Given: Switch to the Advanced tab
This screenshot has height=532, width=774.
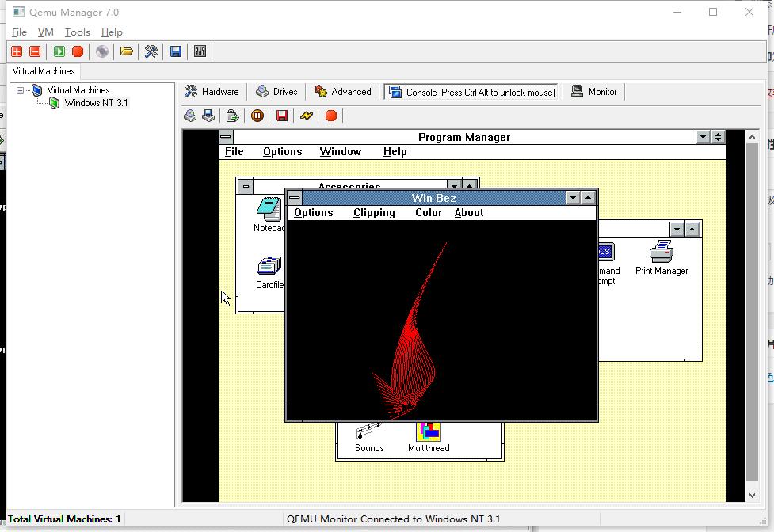Looking at the screenshot, I should pyautogui.click(x=342, y=92).
